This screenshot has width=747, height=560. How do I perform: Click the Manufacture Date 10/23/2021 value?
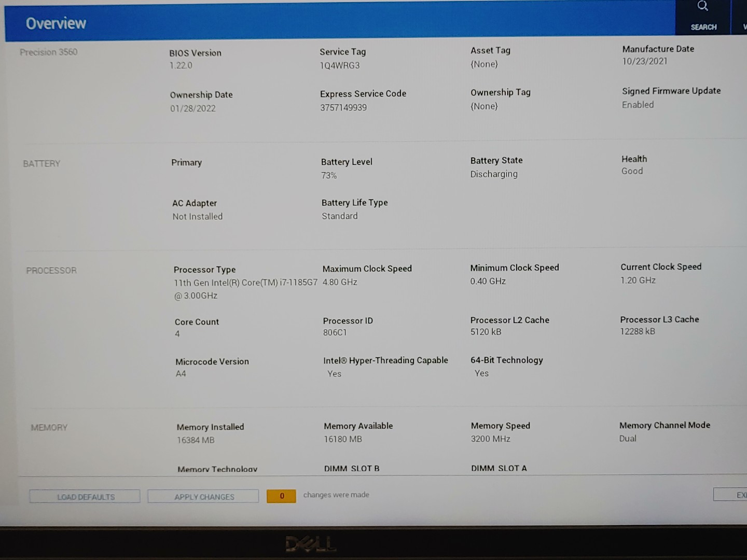pos(644,61)
